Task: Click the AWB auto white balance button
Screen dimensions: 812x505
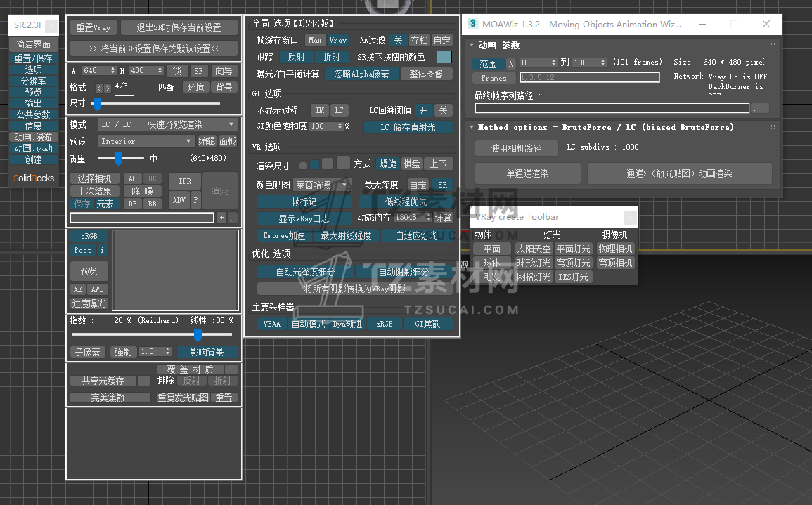Action: point(97,289)
